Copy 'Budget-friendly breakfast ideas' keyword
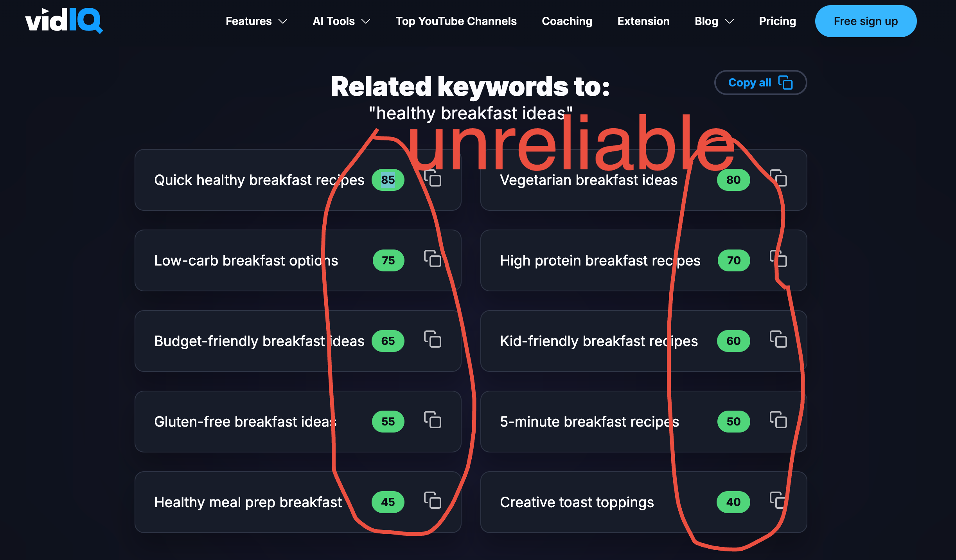 [432, 340]
